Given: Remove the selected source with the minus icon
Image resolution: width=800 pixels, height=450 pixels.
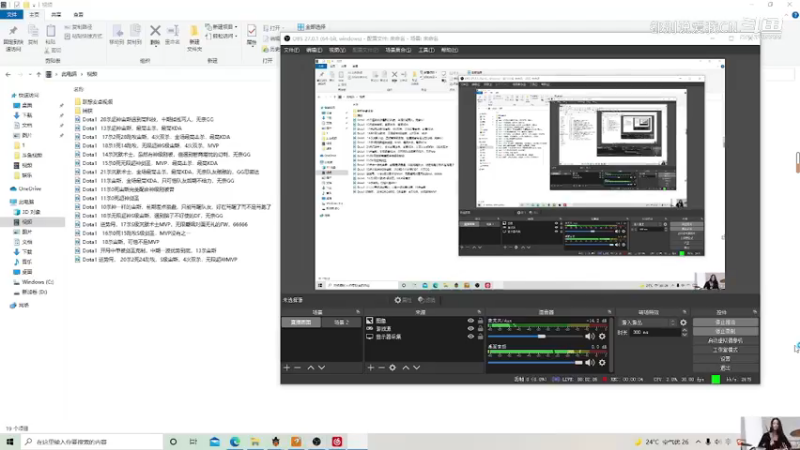Looking at the screenshot, I should (x=382, y=367).
